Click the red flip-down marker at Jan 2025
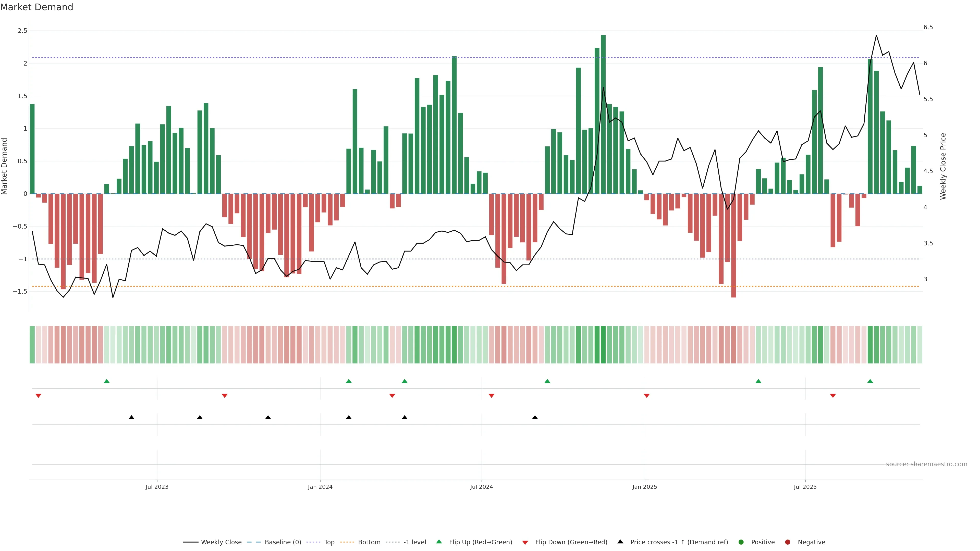The height and width of the screenshot is (551, 980). 646,396
